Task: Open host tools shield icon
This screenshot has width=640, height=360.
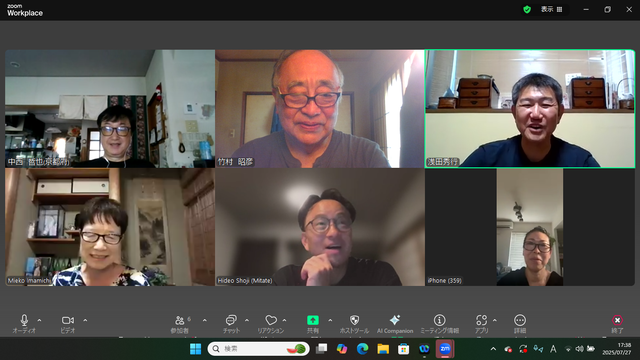Action: [354, 320]
